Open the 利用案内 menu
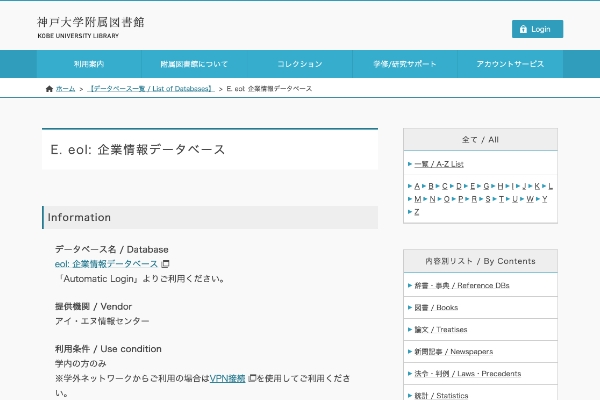 click(x=89, y=64)
